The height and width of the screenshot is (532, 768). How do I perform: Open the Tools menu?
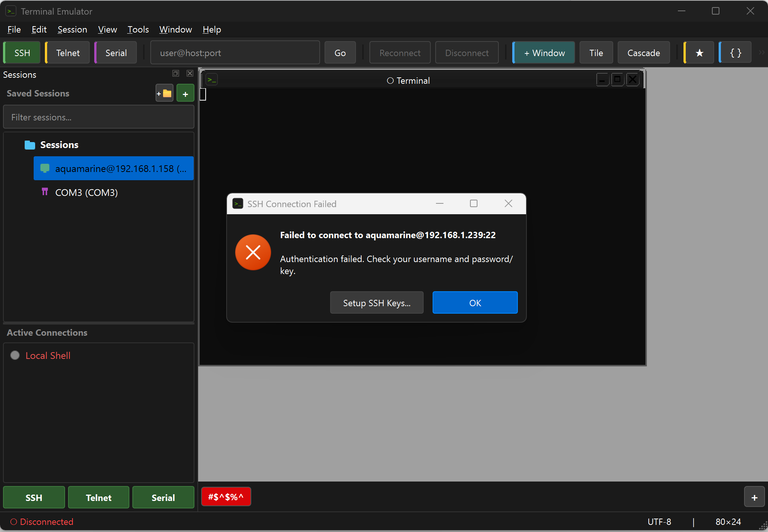138,30
